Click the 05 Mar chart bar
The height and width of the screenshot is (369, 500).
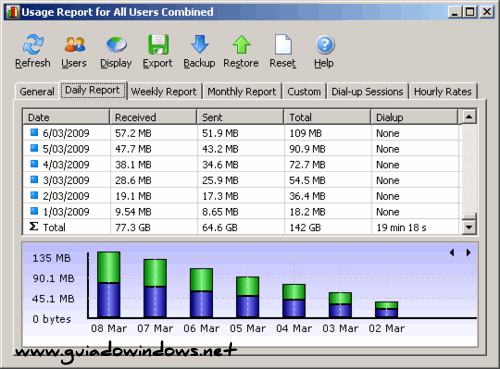tap(248, 297)
